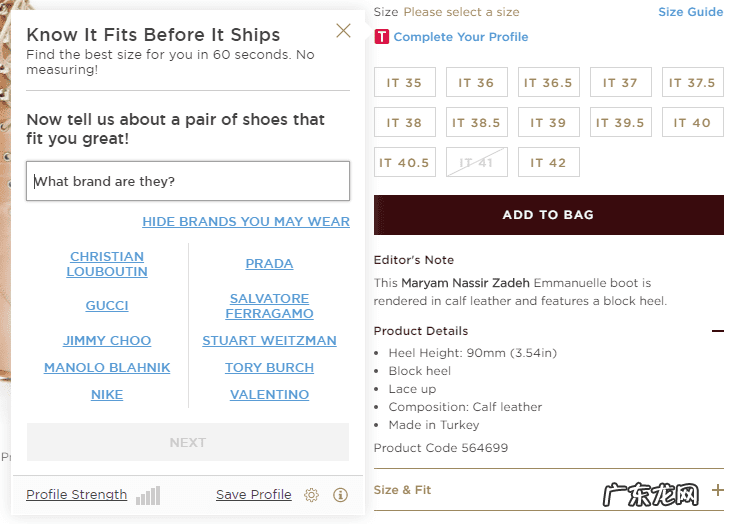Screen dimensions: 737x524
Task: Pick size IT 40
Action: coord(692,123)
